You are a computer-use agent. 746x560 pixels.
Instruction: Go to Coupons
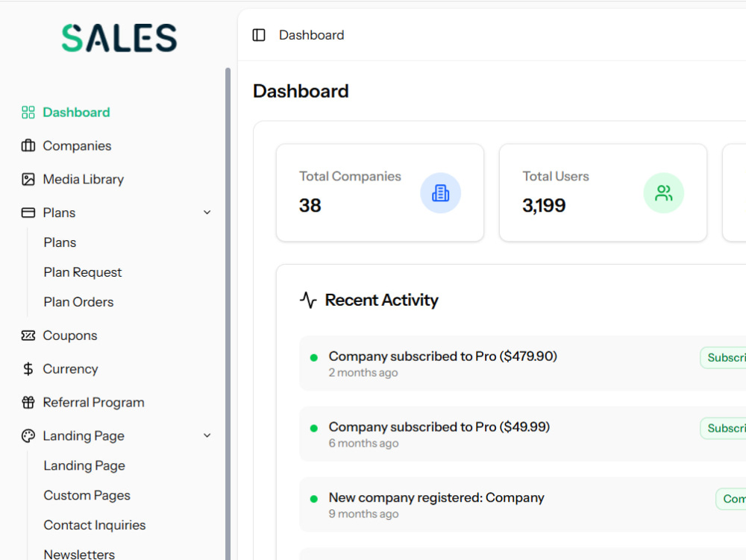tap(70, 336)
